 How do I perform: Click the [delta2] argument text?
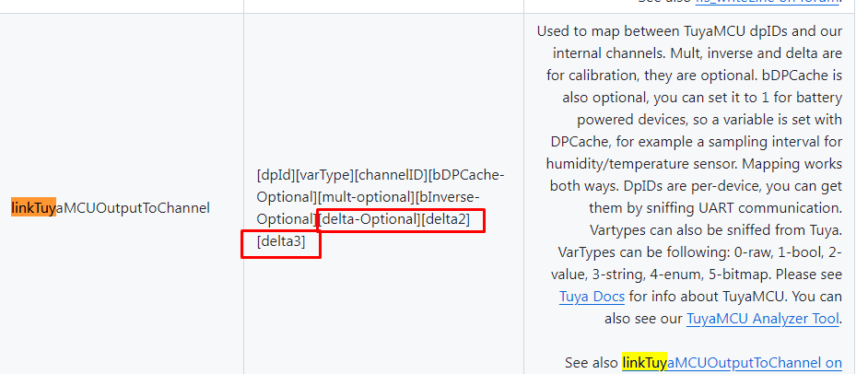(446, 219)
